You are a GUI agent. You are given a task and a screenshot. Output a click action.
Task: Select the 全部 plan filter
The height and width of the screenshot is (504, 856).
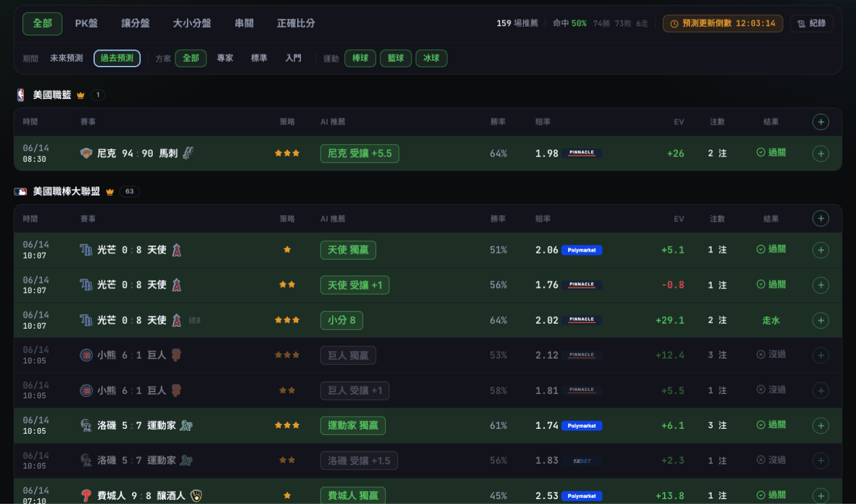pos(191,59)
